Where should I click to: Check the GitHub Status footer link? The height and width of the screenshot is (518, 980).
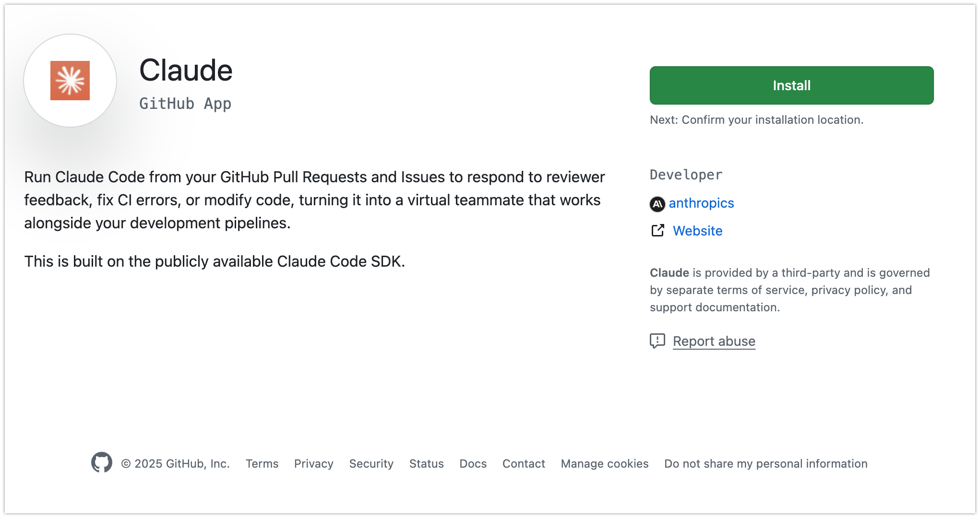(426, 464)
